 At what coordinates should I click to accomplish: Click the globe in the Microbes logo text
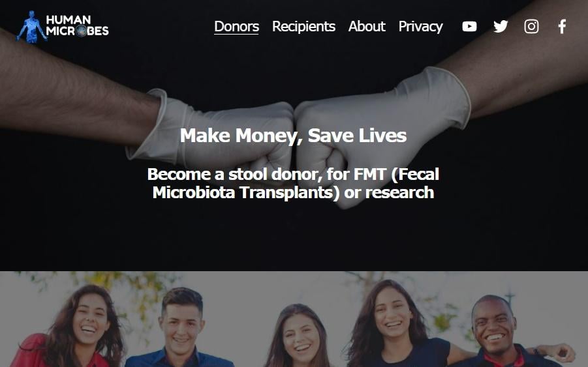coord(81,31)
